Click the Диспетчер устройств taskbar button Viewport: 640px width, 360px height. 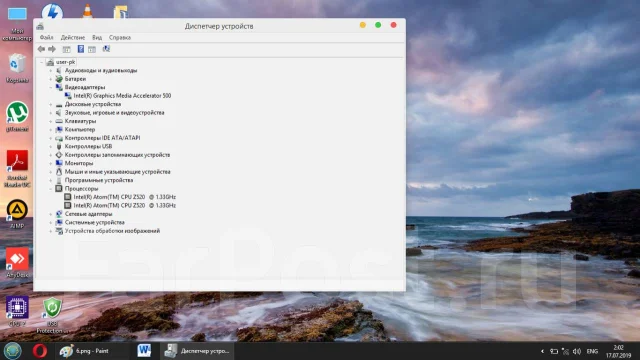click(x=198, y=351)
